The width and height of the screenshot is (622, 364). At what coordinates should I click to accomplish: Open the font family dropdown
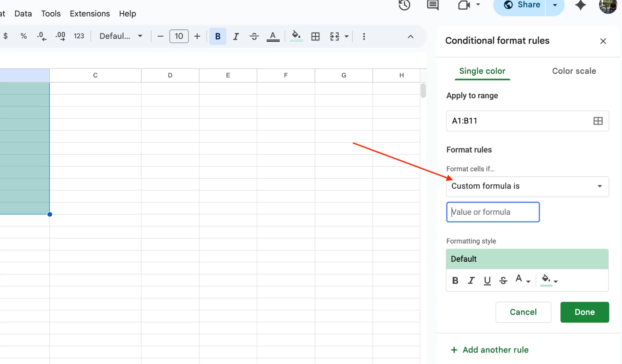121,36
